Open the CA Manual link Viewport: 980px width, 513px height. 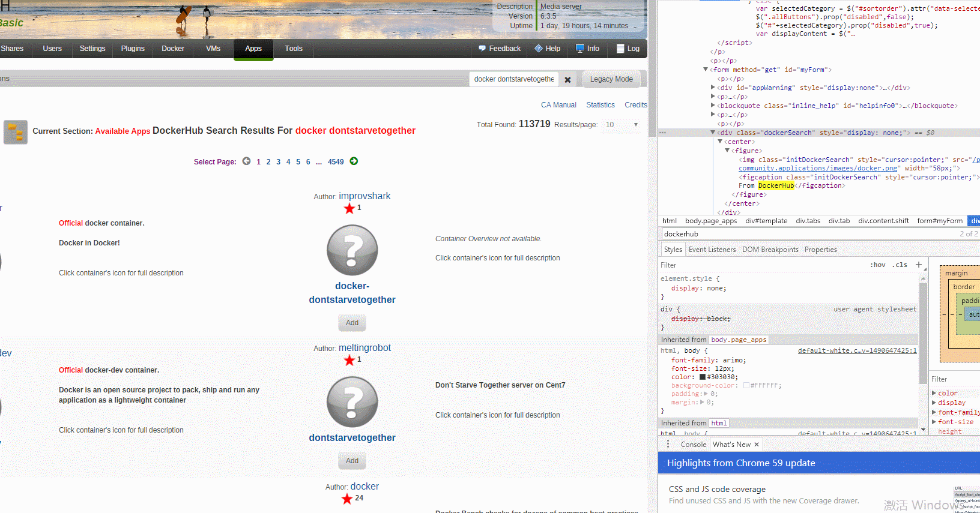(558, 105)
